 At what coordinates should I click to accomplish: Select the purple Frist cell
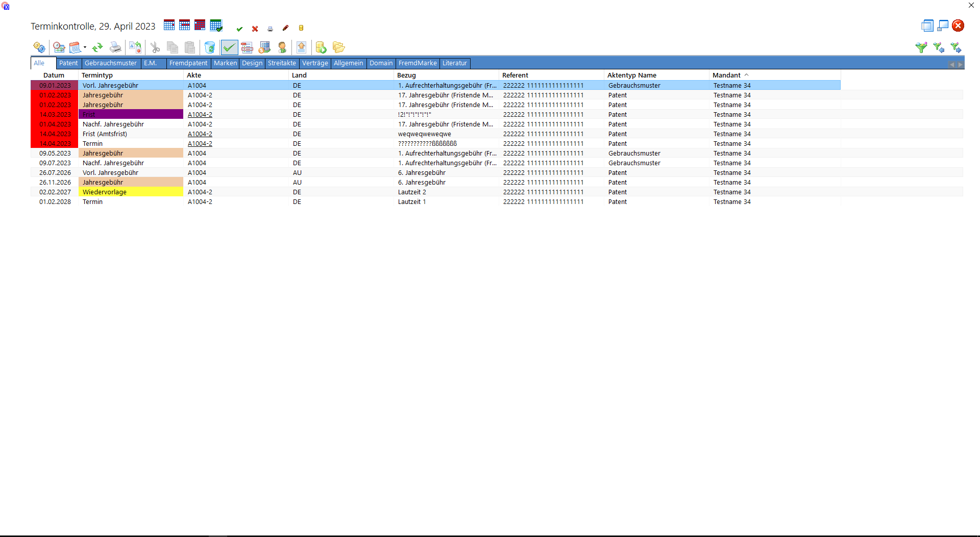[x=131, y=115]
